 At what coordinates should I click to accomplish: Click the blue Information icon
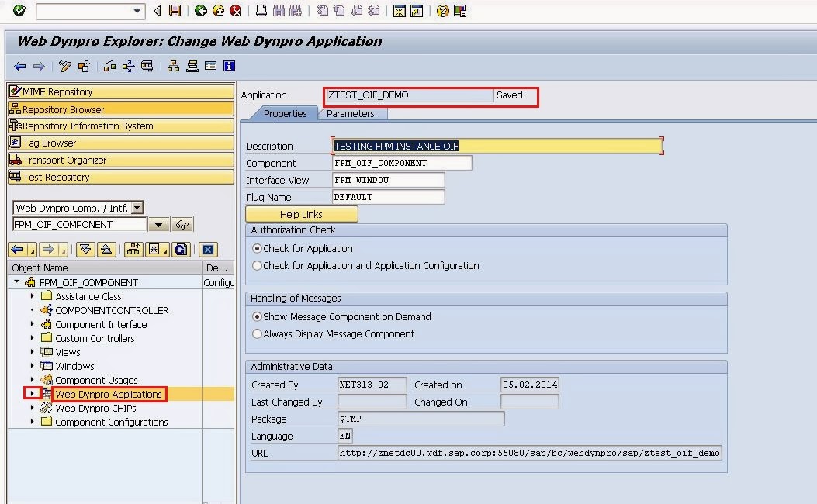229,67
